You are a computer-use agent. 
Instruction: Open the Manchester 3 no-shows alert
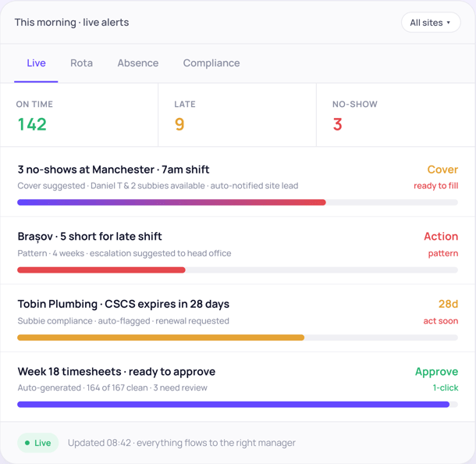238,182
